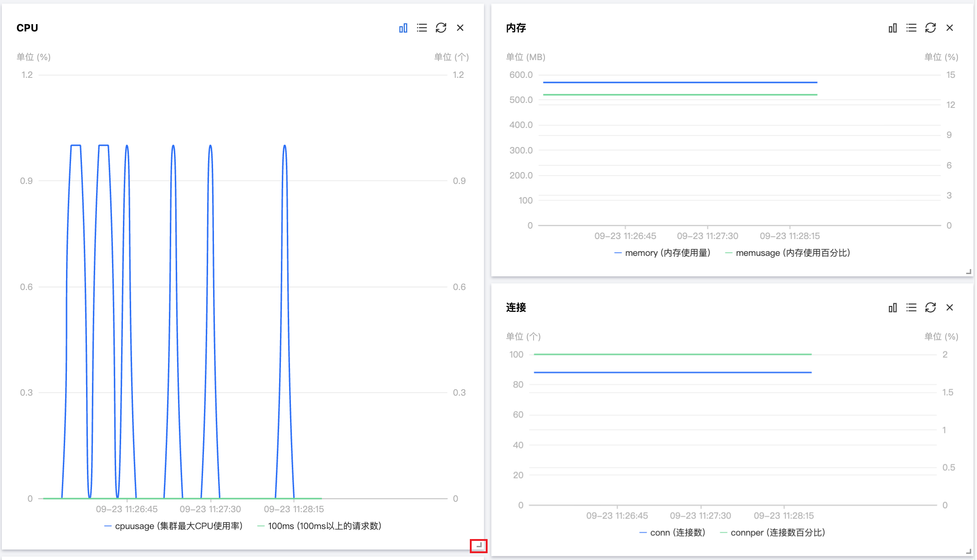Close the CPU chart panel
Image resolution: width=977 pixels, height=560 pixels.
(x=460, y=28)
